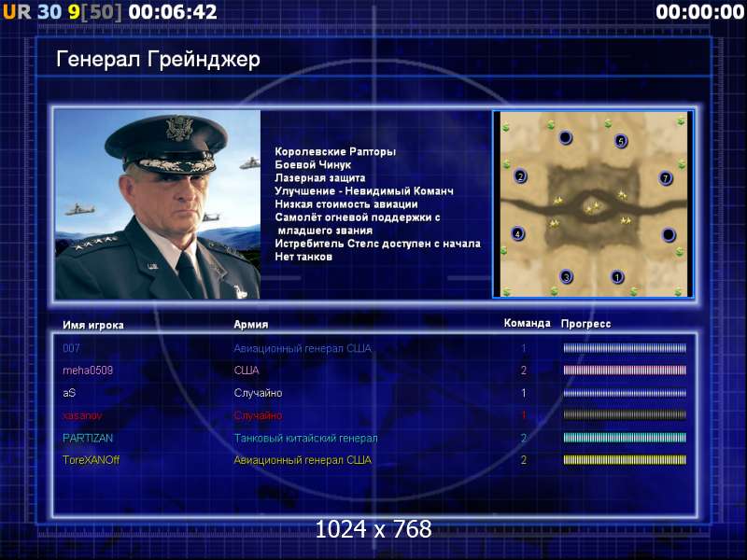Click start position 5 on the minimap
Image resolution: width=747 pixels, height=560 pixels.
pyautogui.click(x=621, y=141)
